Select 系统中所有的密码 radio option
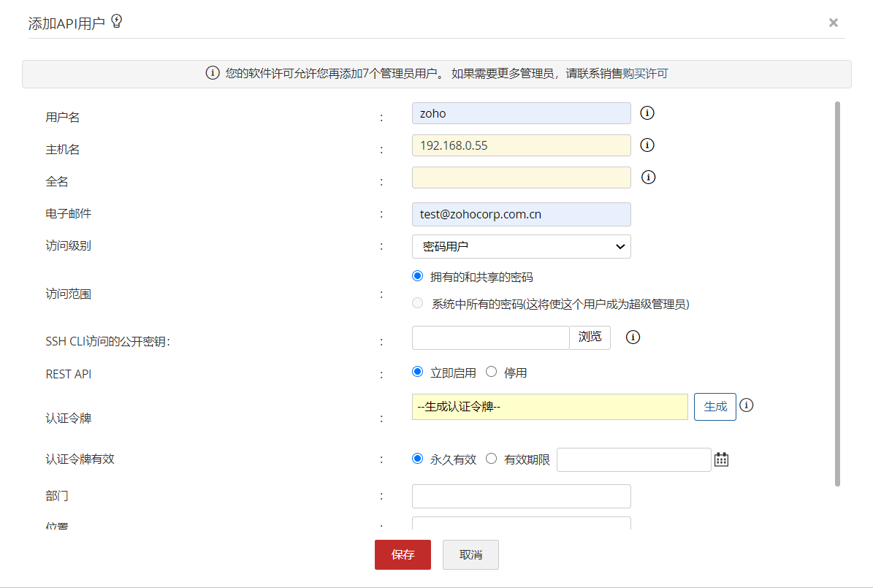 click(418, 303)
